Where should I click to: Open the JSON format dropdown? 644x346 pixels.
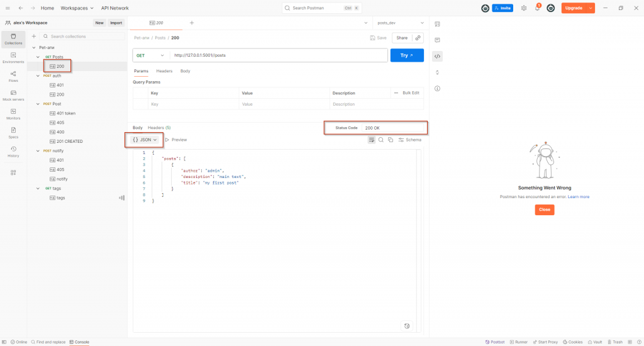tap(145, 140)
